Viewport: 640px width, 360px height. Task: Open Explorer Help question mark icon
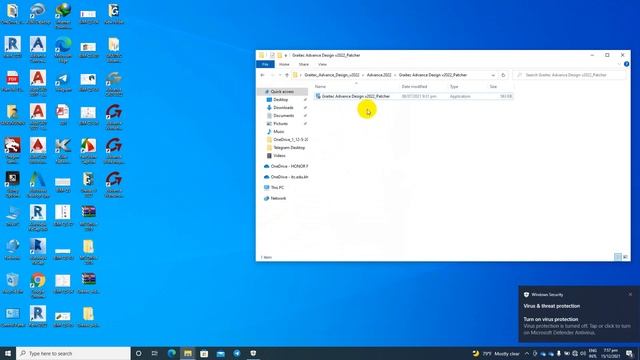(x=627, y=64)
